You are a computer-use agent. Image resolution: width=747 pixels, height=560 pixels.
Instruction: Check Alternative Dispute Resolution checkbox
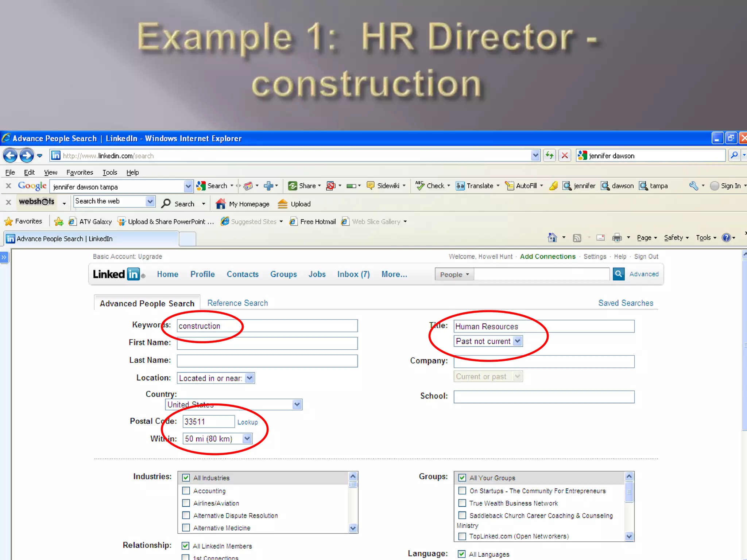(x=186, y=516)
